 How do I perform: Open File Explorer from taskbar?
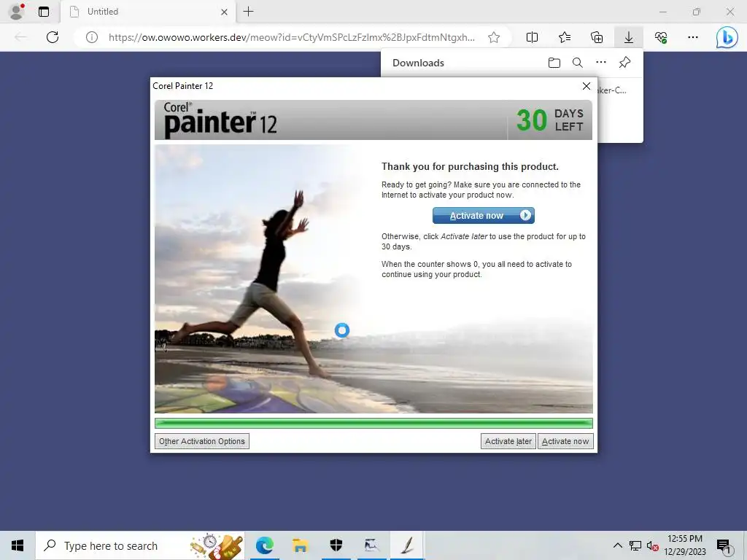(300, 545)
